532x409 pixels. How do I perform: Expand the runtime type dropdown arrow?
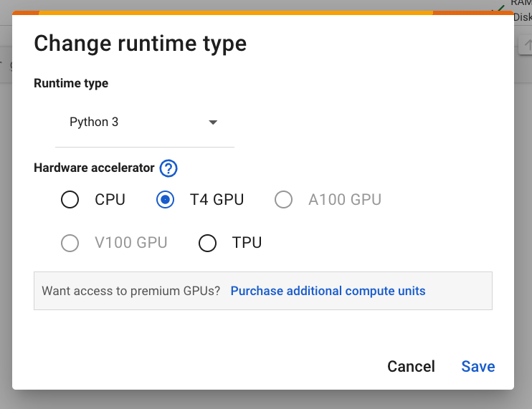point(212,122)
